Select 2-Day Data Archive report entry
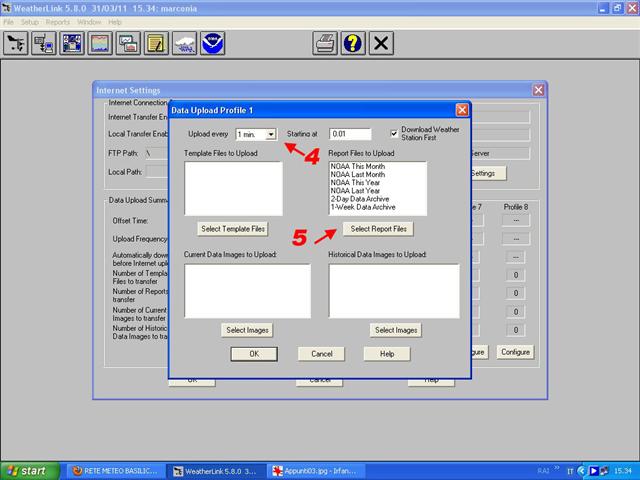The image size is (640, 480). 360,199
